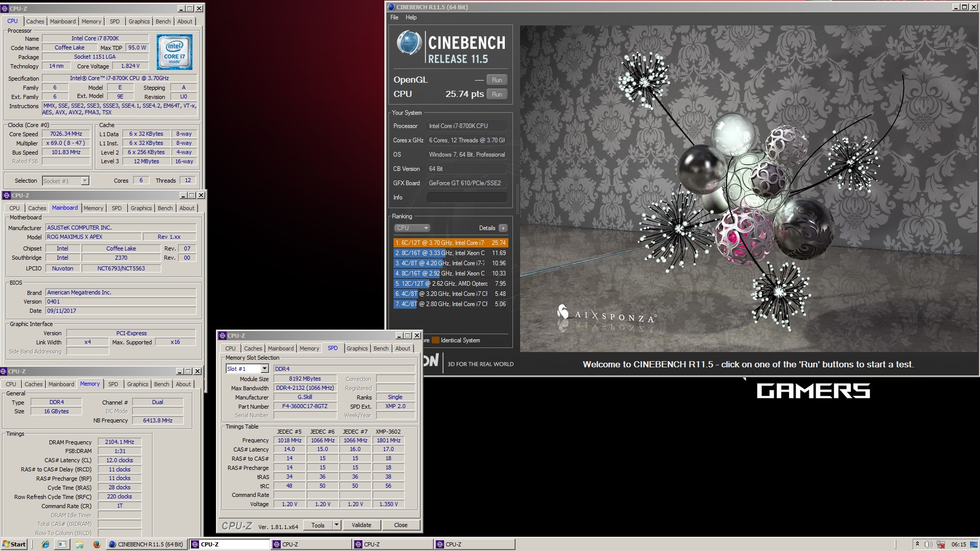Select ranking entry 1, 6C/12T @ 3.70 GHz
This screenshot has width=980, height=551.
[451, 243]
